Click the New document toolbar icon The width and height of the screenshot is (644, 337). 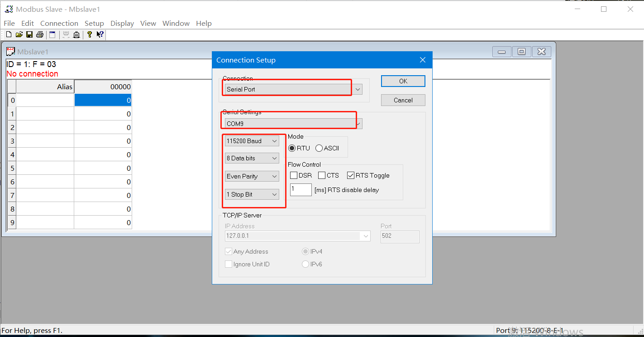(9, 34)
